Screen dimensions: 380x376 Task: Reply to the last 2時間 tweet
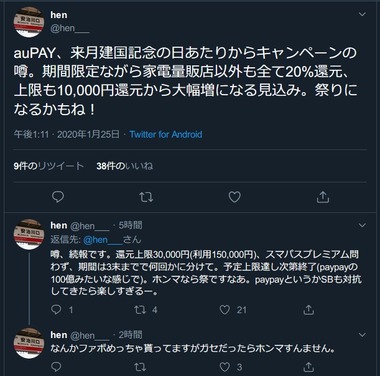56,367
